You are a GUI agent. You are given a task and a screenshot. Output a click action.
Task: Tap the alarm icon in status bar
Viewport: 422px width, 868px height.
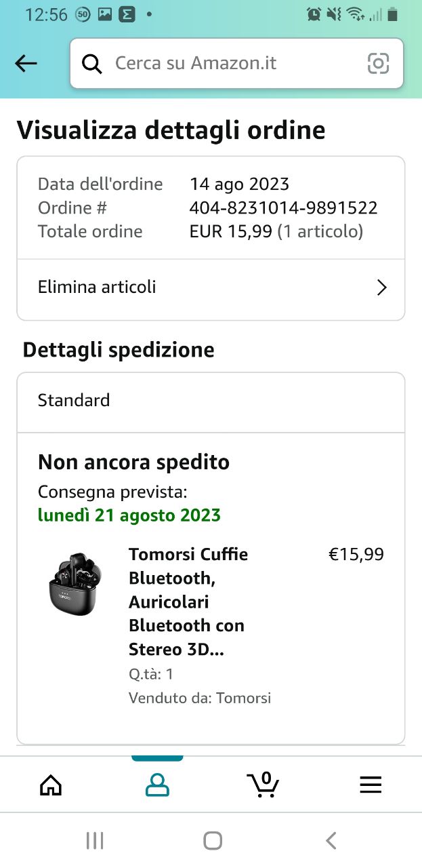[314, 14]
